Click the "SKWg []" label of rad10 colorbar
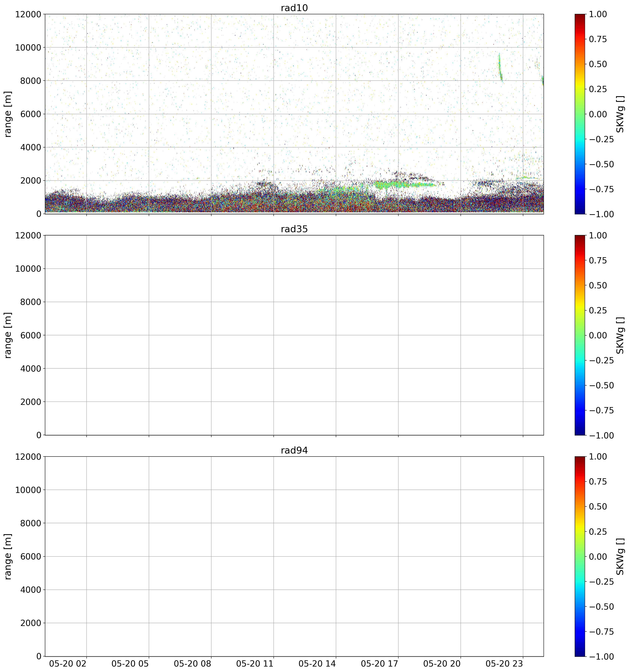629x672 pixels. pyautogui.click(x=620, y=114)
